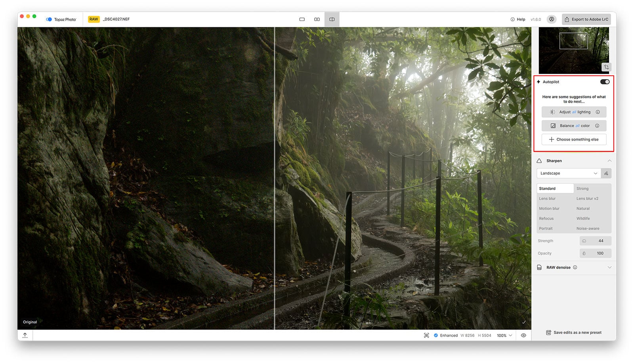
Task: Select the Lens blur model
Action: click(x=547, y=198)
